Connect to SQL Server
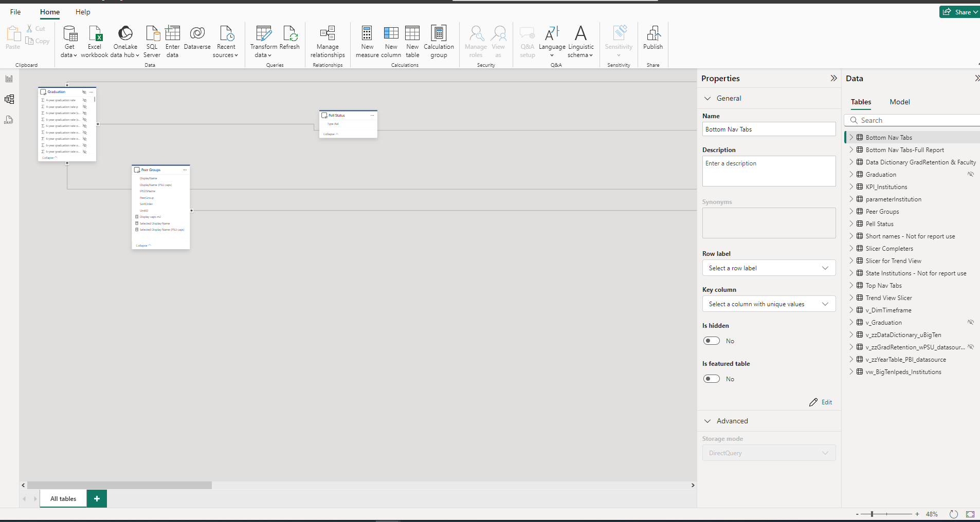The width and height of the screenshot is (980, 522). point(152,41)
